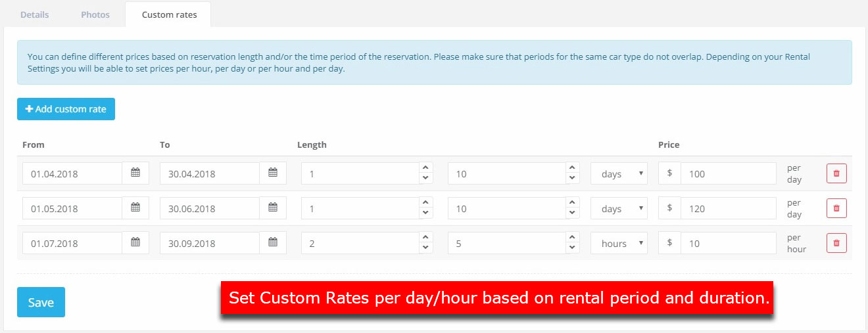Delete the $120 per day rate row
The height and width of the screenshot is (333, 868).
tap(836, 208)
